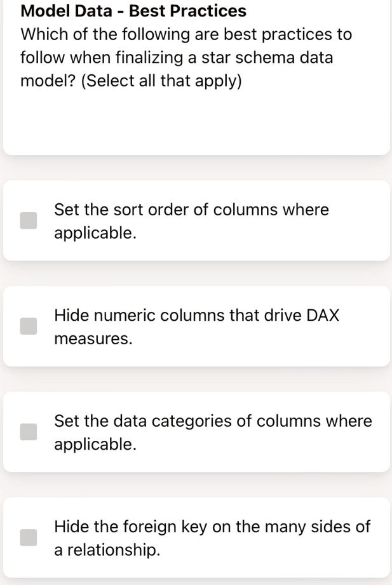Click the word 'measures.' in the second answer
This screenshot has height=585, width=392.
pos(93,339)
